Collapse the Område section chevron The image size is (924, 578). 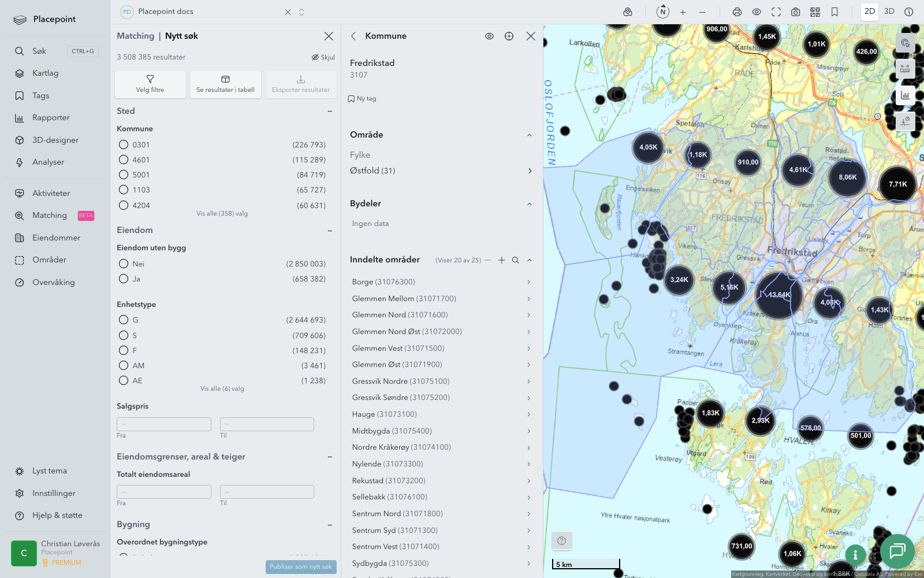coord(529,135)
